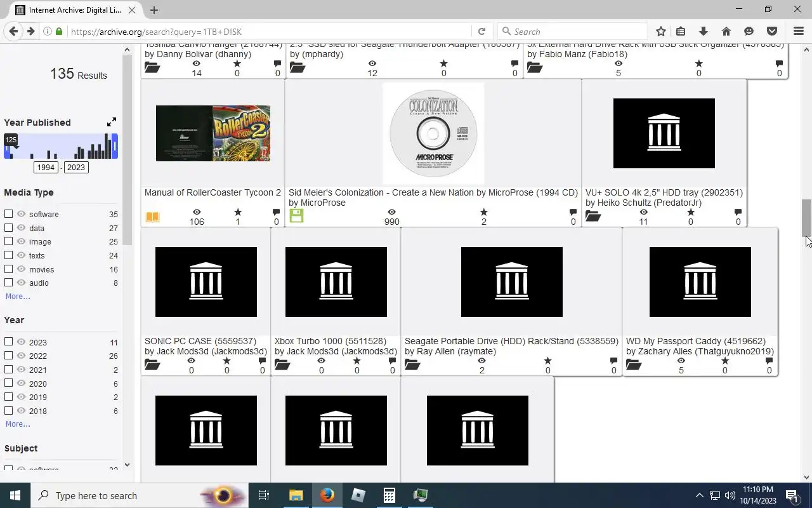Edit the 2023 end year field
The height and width of the screenshot is (508, 812).
(75, 168)
